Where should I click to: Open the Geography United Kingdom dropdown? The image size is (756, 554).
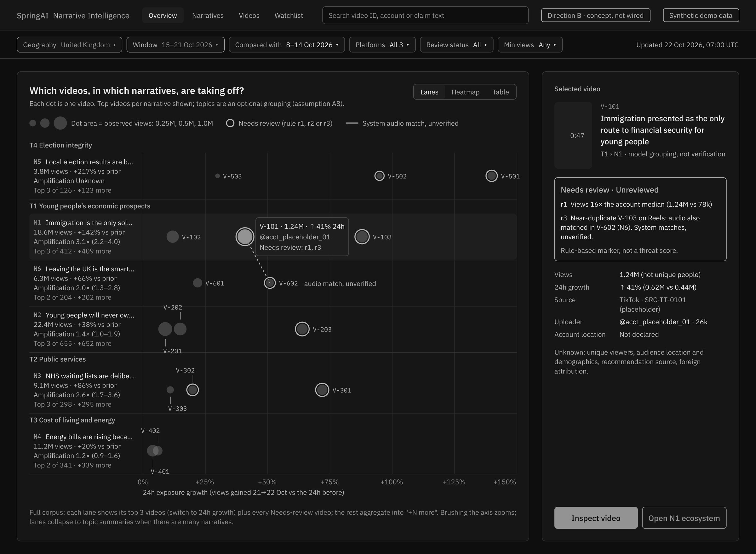(x=70, y=45)
